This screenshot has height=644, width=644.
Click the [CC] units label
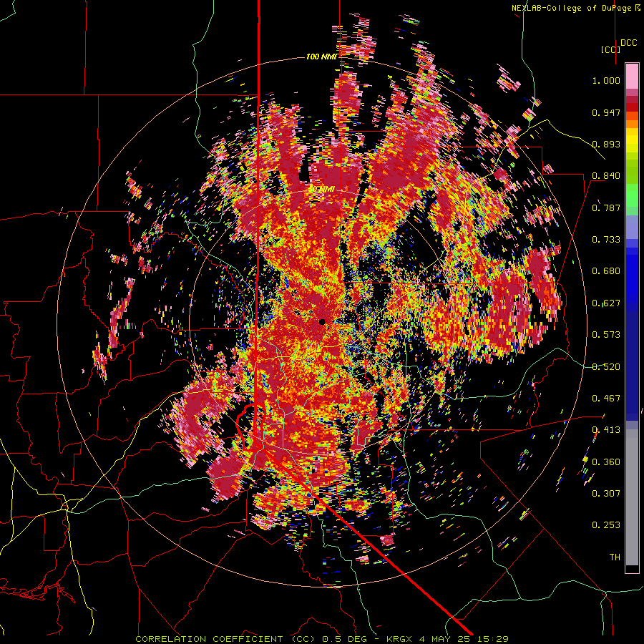[610, 49]
